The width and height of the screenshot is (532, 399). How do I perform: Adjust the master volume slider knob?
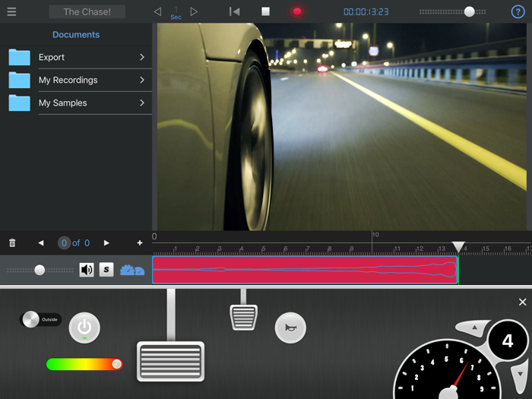tap(469, 12)
